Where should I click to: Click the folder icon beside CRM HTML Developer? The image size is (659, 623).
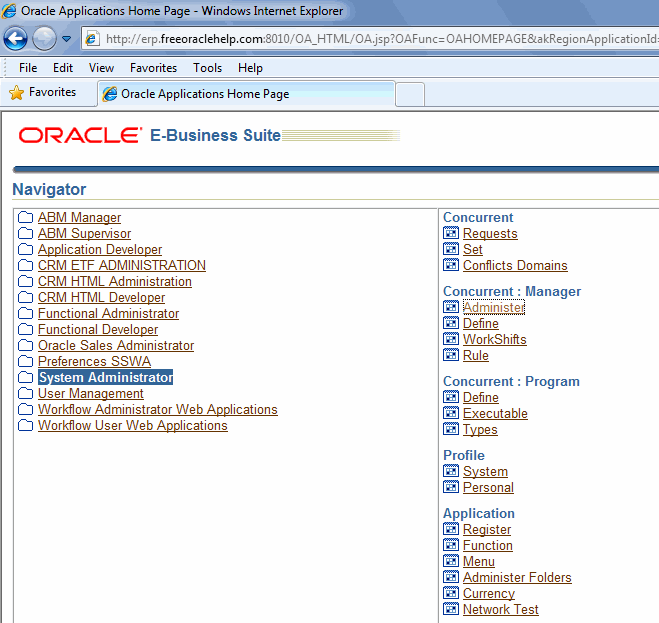coord(25,297)
